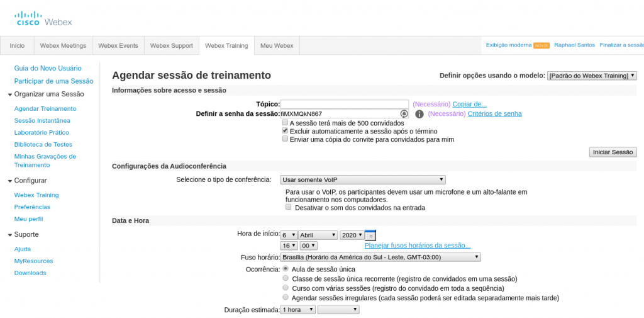Screen dimensions: 644x318
Task: Select 'Curso com várias sessões' radio button
Action: click(286, 288)
